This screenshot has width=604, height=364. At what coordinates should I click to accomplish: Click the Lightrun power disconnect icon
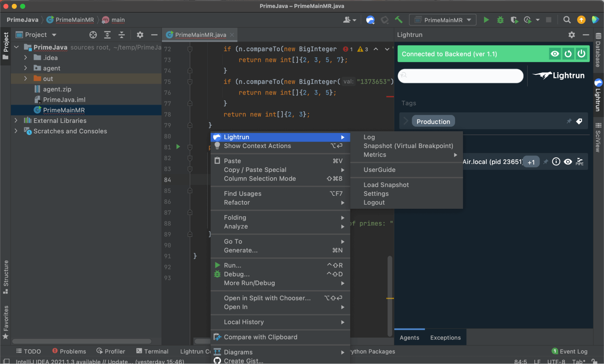point(581,54)
